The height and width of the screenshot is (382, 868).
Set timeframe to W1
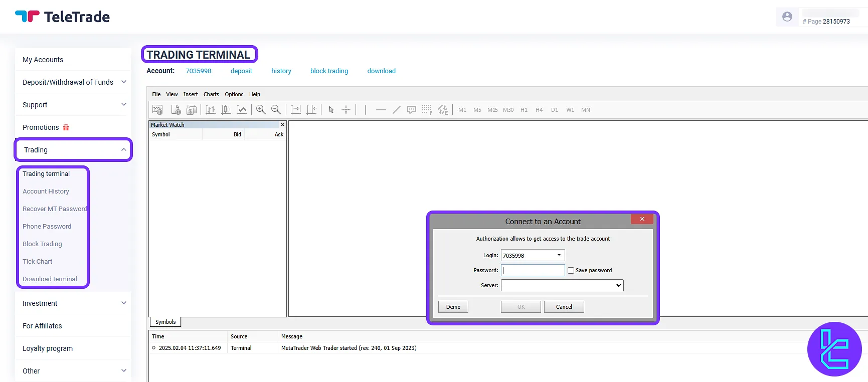coord(570,110)
